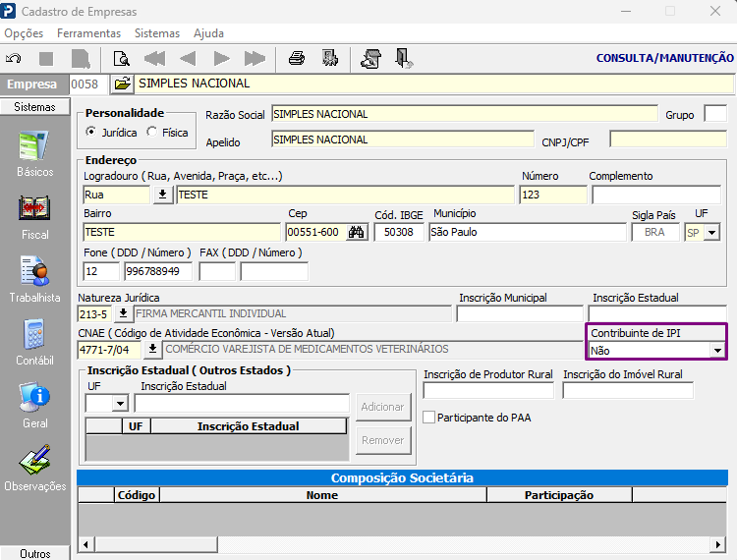
Task: Open the Básicos sidebar section
Action: (x=34, y=153)
